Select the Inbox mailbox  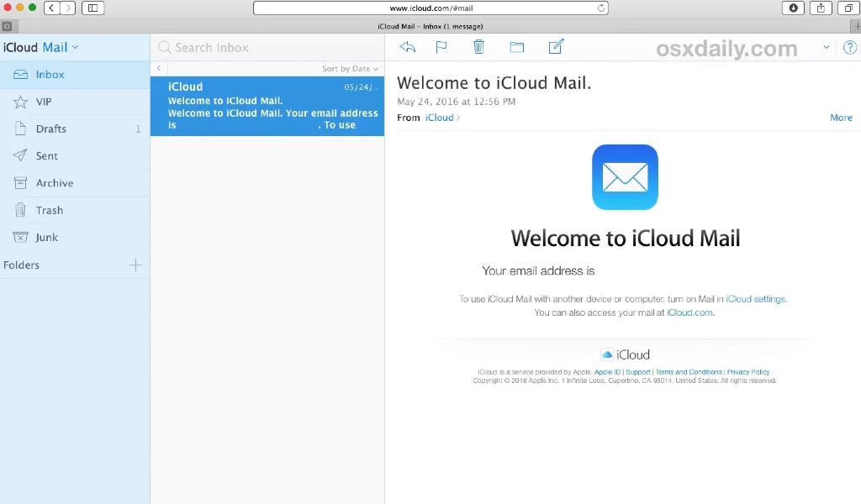click(75, 75)
